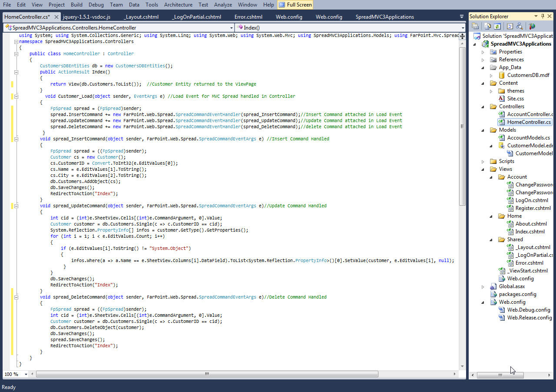
Task: Toggle Full Screen mode off
Action: click(295, 5)
